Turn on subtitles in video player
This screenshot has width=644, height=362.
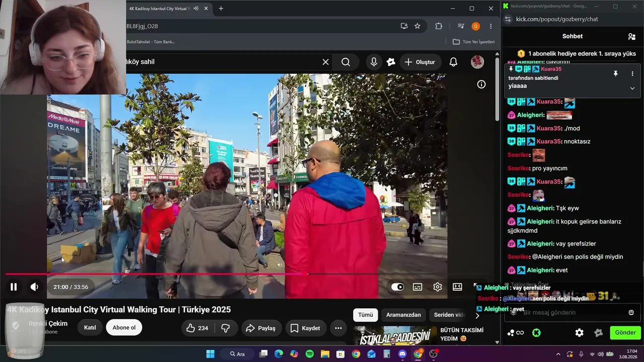click(418, 287)
